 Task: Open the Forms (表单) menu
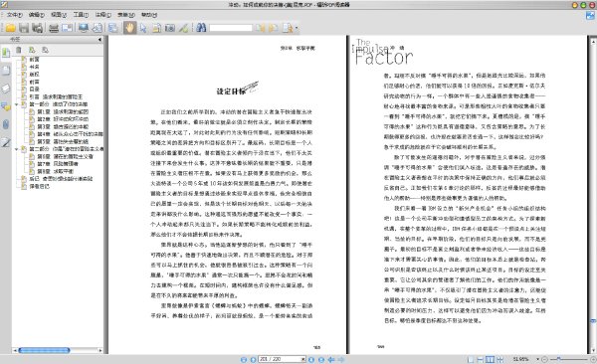coord(126,15)
